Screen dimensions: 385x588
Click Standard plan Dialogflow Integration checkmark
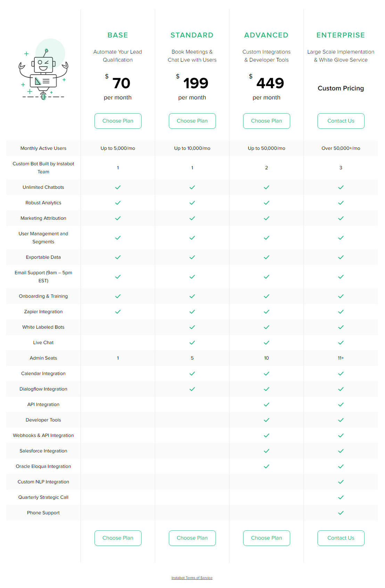[x=192, y=389]
